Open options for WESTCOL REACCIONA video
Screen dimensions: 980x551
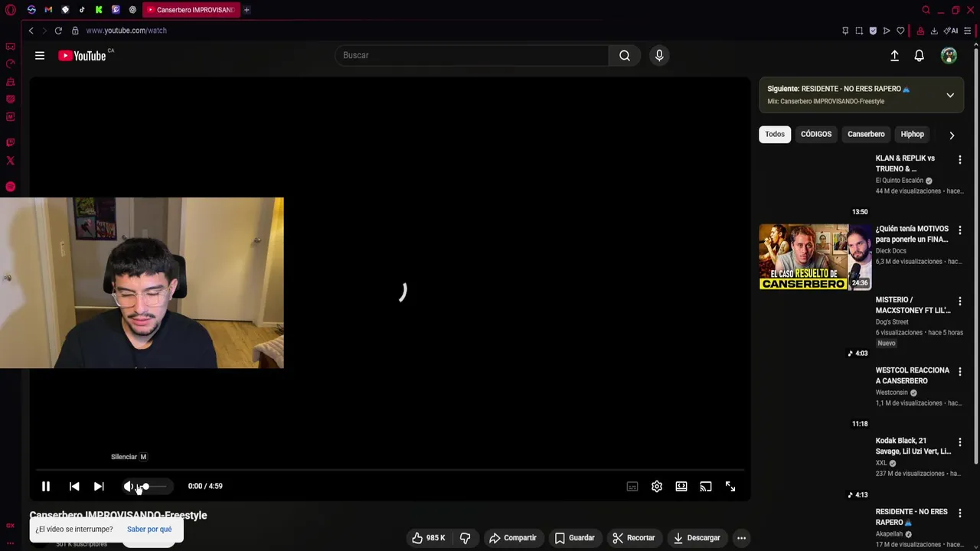[960, 371]
